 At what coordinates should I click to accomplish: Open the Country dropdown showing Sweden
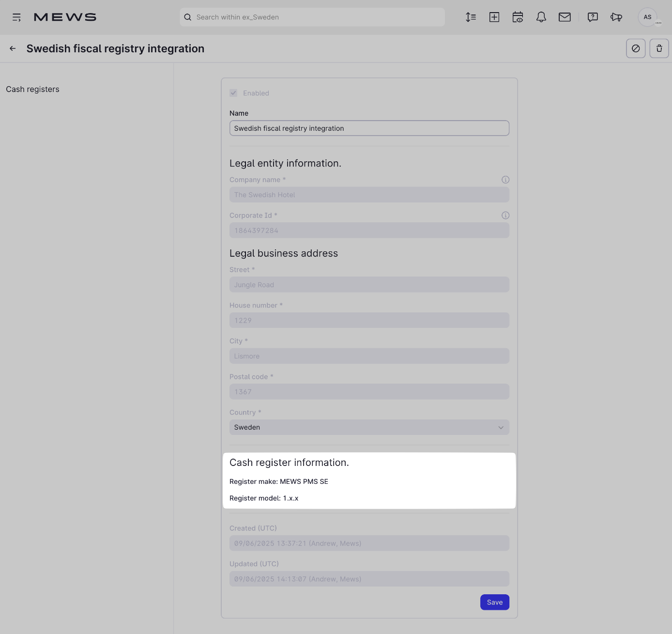click(x=369, y=427)
